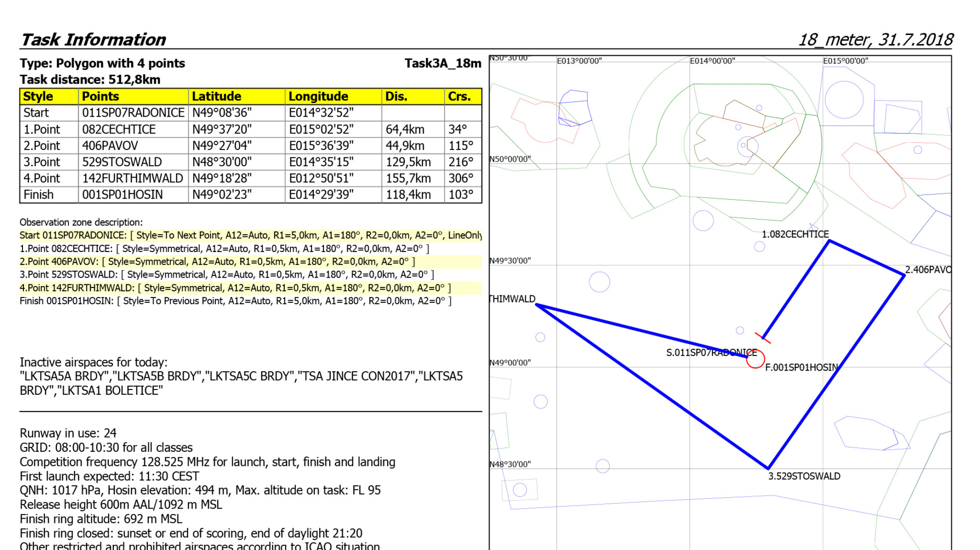Screen dimensions: 980x550
Task: Click the red start line marker on map
Action: coord(763,338)
